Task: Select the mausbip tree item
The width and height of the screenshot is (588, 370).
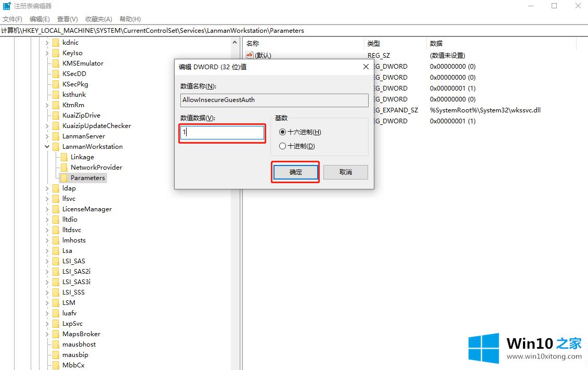Action: [x=75, y=355]
